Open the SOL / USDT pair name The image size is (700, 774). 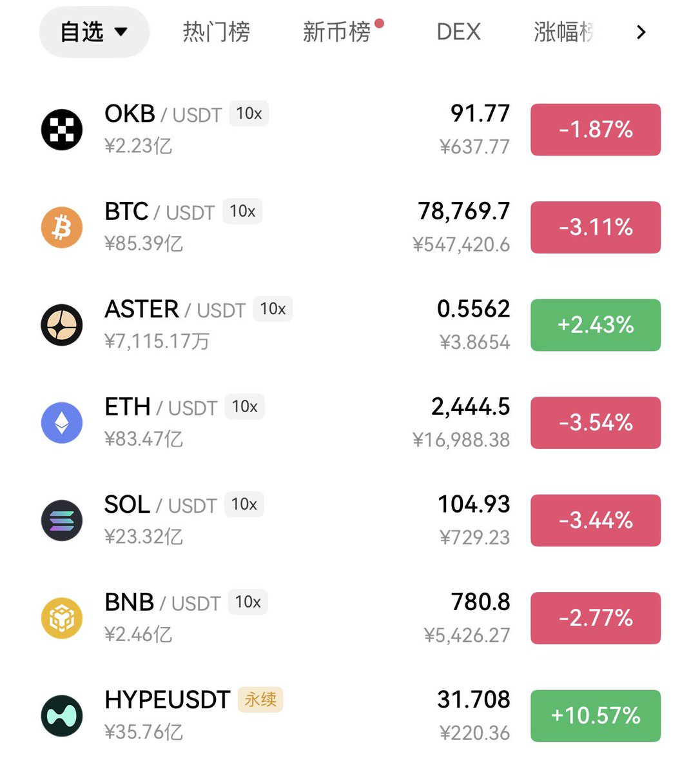point(160,504)
